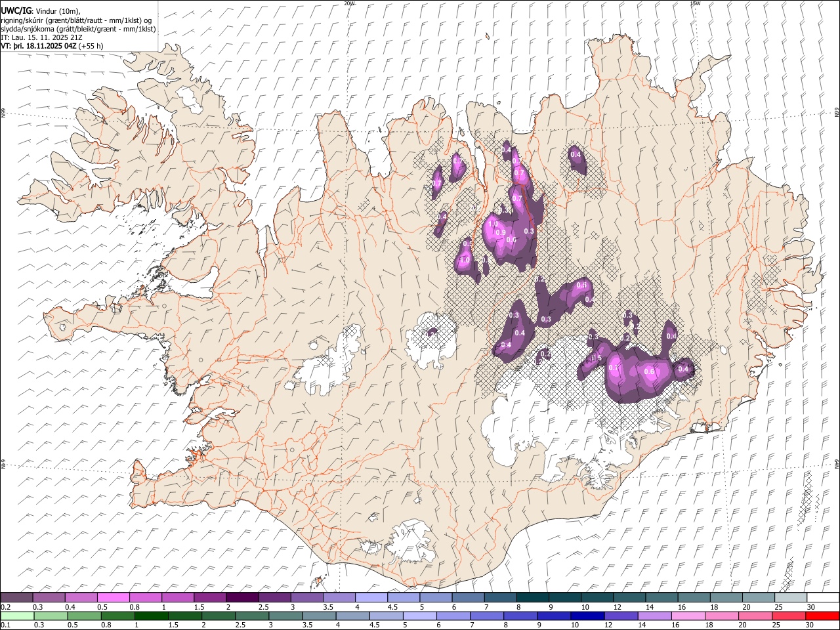This screenshot has height=630, width=840.
Task: Click the '0.1' label under the rain legend
Action: [x=6, y=625]
